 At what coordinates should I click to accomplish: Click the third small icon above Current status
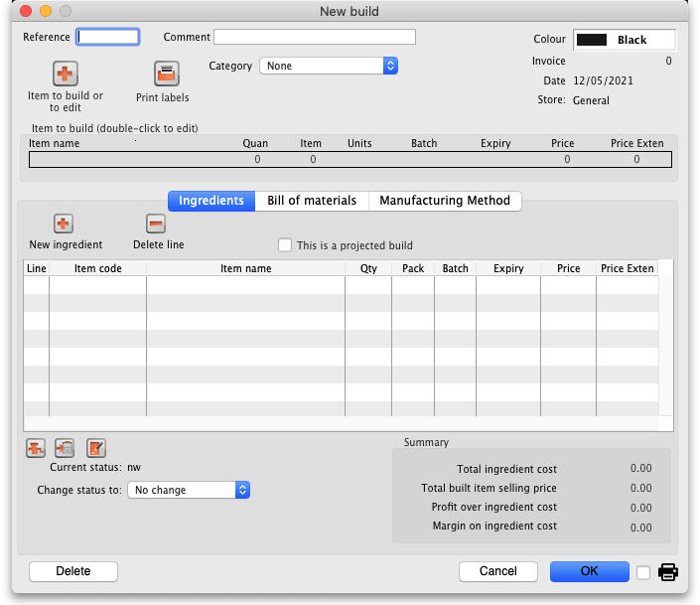click(x=95, y=448)
